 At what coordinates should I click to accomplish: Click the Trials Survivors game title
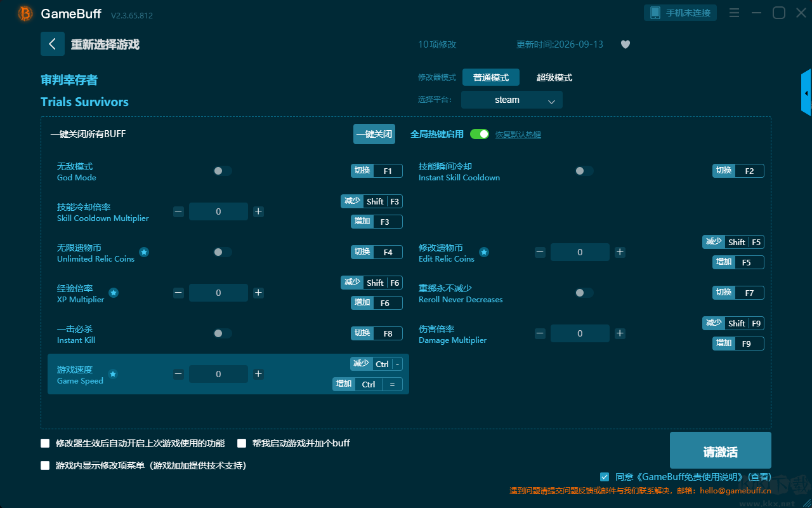(84, 102)
